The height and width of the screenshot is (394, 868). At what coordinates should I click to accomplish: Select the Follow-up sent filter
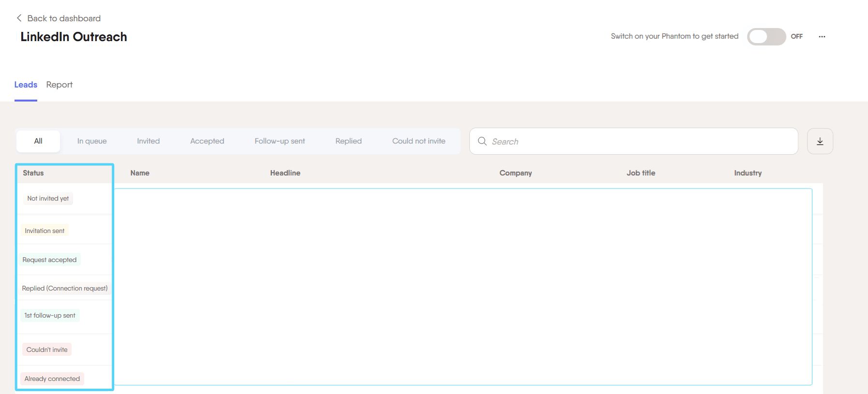click(280, 141)
